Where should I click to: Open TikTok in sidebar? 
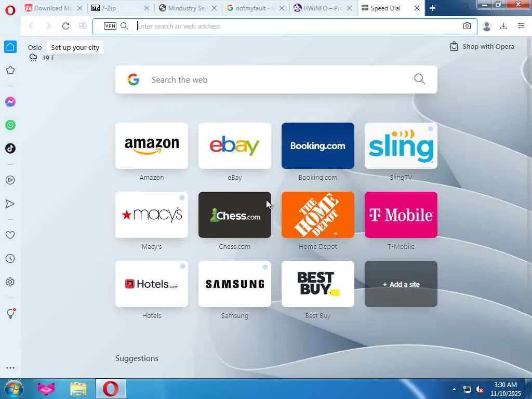(x=10, y=148)
